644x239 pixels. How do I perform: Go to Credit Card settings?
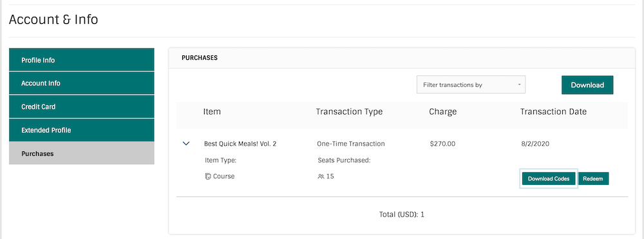[82, 107]
